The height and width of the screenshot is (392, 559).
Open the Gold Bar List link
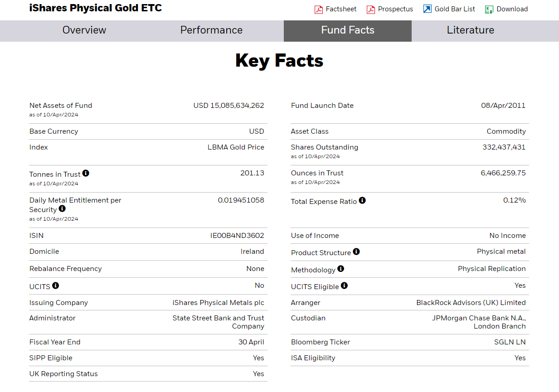tap(455, 9)
